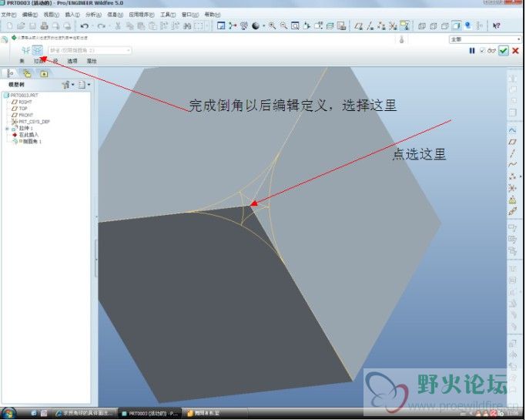Select the coordinate system tool in the right toolbar
Screen dimensions: 526x420
[512, 188]
